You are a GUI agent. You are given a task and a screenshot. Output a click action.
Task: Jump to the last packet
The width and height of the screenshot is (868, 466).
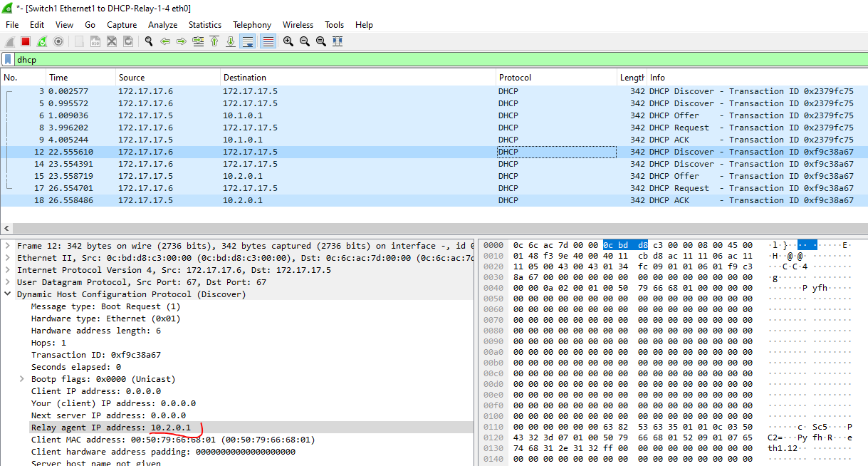click(231, 41)
